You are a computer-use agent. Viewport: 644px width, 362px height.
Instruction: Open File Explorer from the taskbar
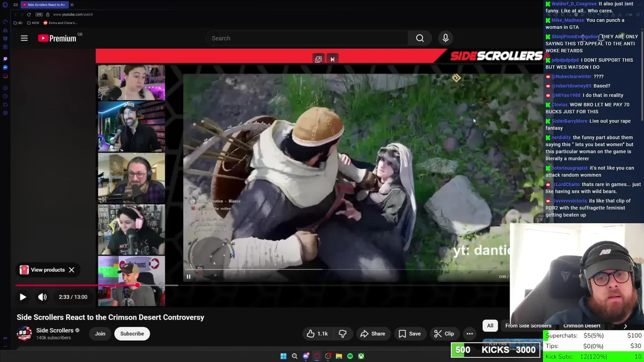[339, 356]
